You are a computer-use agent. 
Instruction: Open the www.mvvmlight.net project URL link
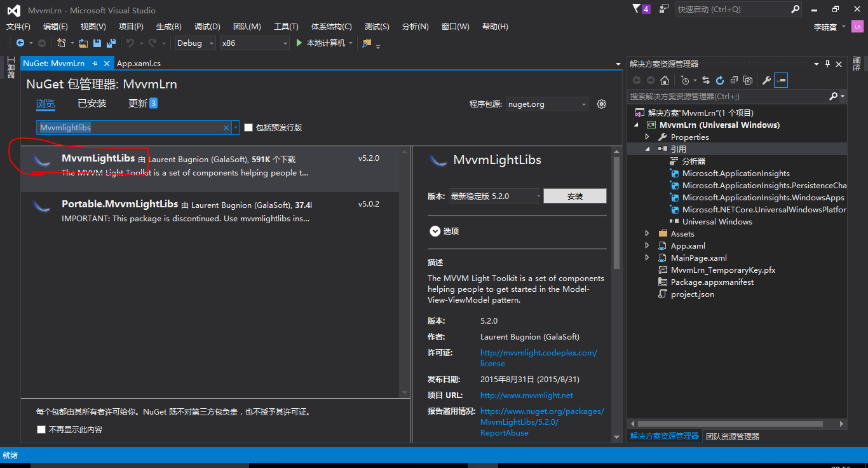click(x=527, y=395)
